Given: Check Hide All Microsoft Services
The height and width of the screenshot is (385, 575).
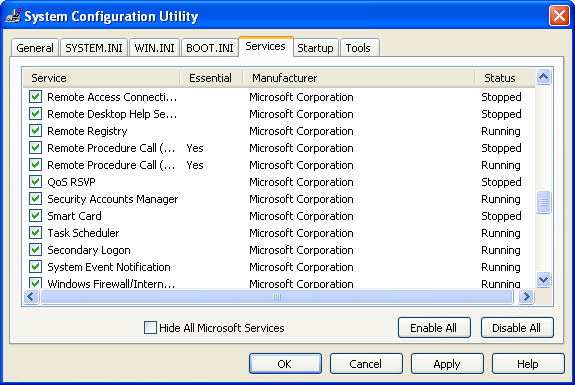Looking at the screenshot, I should [150, 327].
